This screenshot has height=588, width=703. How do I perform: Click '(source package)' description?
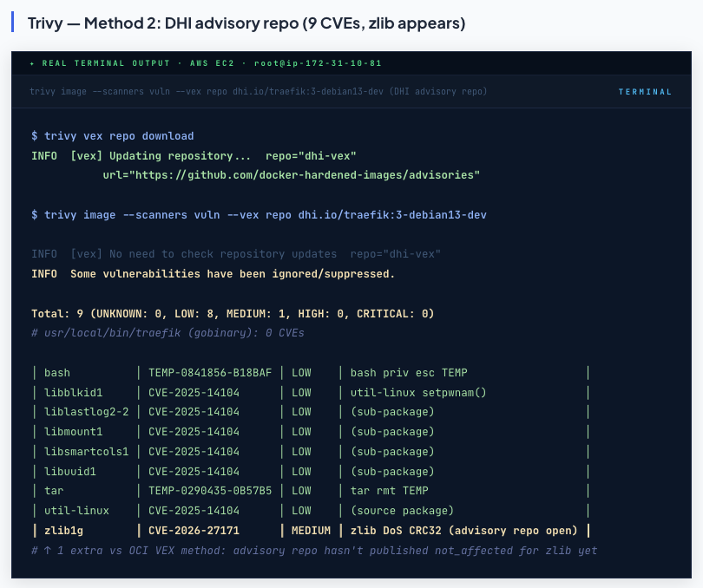402,511
